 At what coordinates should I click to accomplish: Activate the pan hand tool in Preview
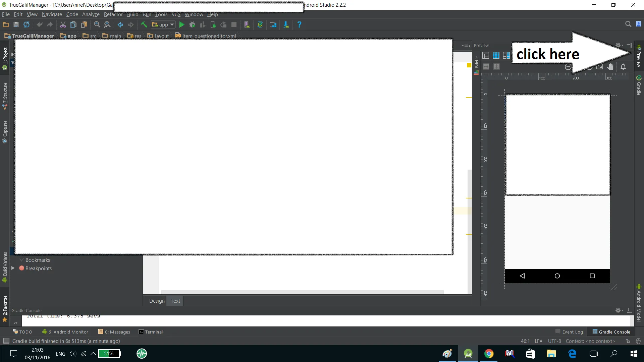click(610, 67)
